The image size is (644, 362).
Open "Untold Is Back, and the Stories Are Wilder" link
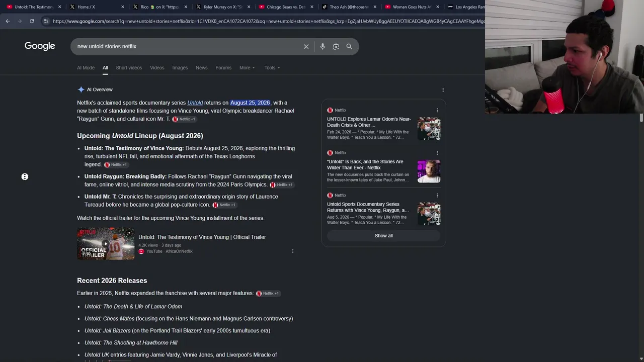[x=365, y=164]
